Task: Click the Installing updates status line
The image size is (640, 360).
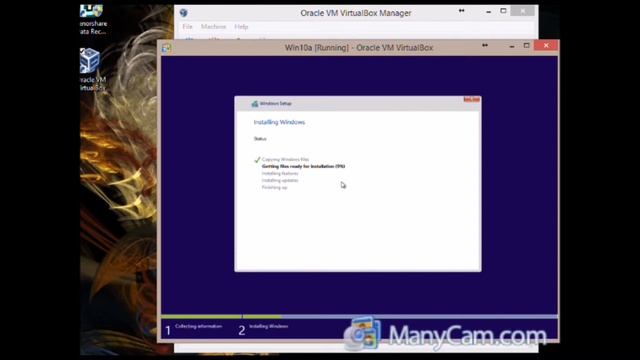Action: click(280, 180)
